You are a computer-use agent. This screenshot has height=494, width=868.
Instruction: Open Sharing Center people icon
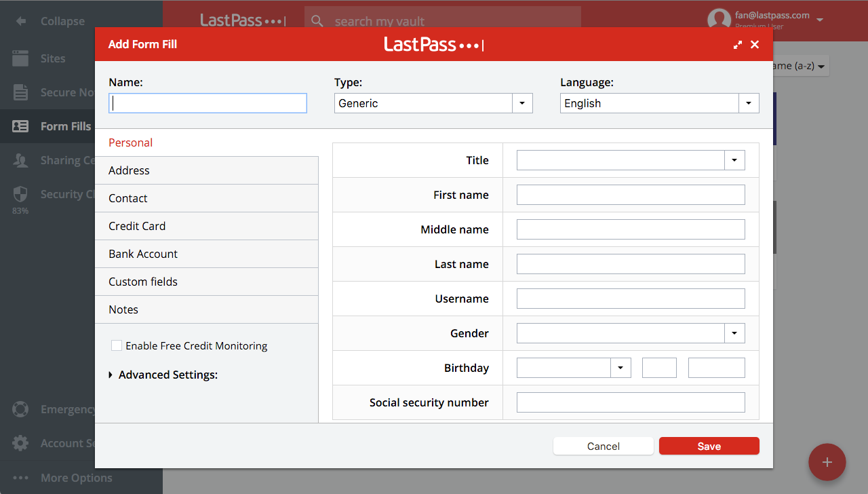[x=20, y=160]
